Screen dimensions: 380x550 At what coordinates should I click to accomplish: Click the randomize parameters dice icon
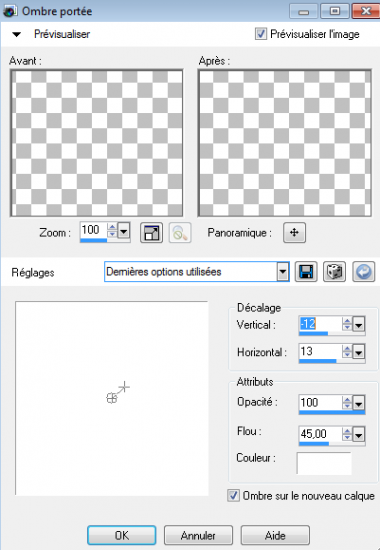coord(334,272)
